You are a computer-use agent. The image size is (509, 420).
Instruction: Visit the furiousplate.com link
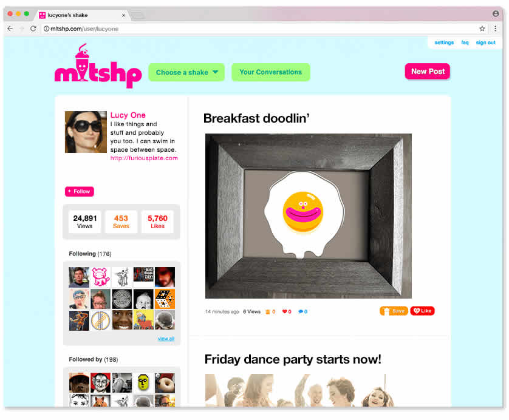(x=144, y=158)
